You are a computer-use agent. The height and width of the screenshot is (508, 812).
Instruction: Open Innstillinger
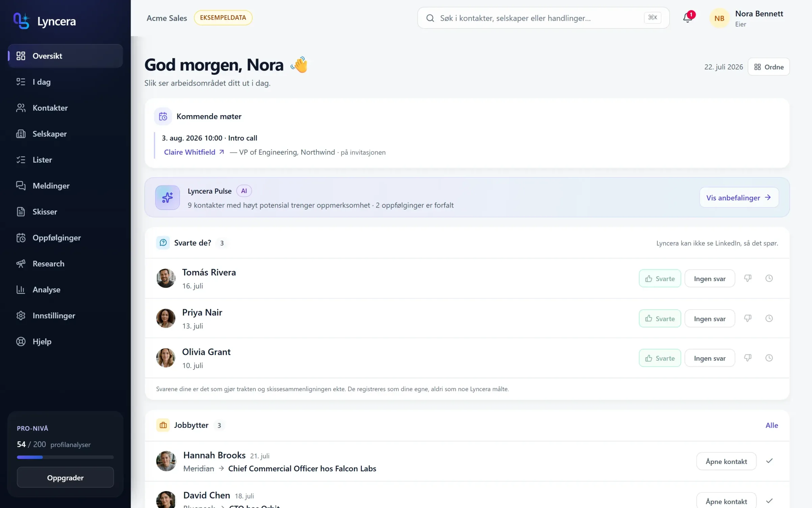tap(65, 316)
